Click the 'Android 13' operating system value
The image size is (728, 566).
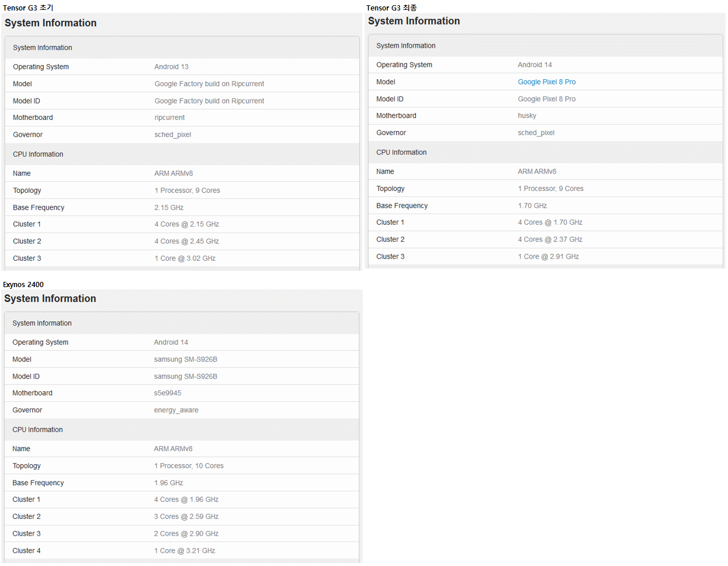tap(171, 67)
